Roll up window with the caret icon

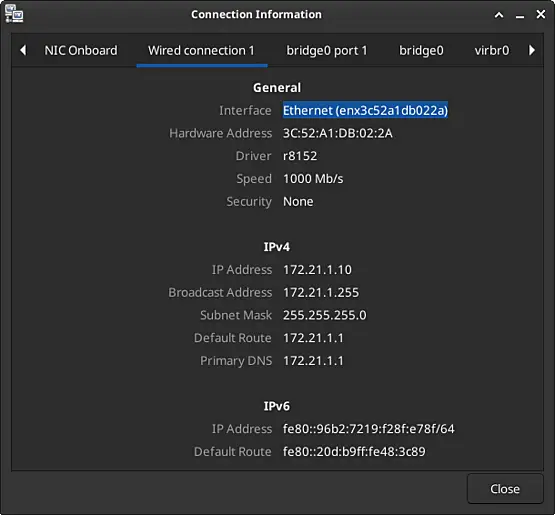click(x=499, y=15)
